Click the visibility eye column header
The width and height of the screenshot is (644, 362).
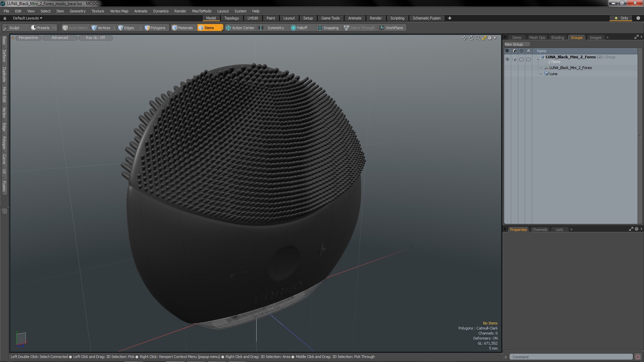(x=507, y=51)
